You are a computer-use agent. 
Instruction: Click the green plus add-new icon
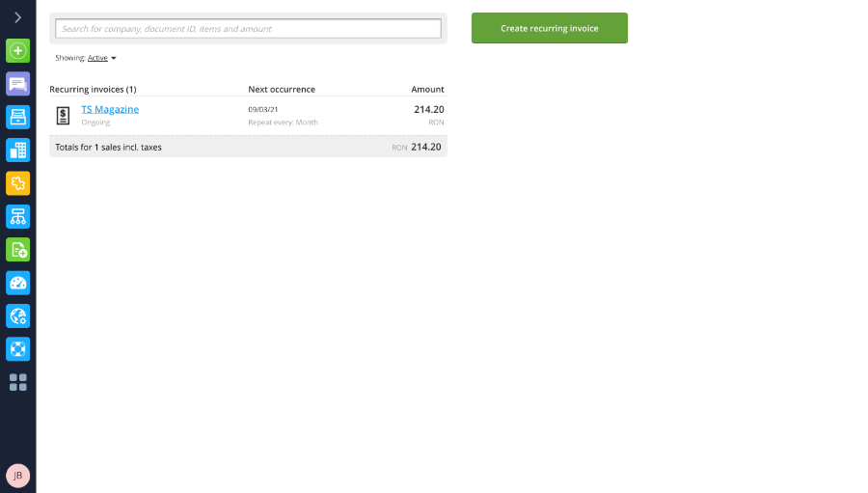click(x=17, y=51)
